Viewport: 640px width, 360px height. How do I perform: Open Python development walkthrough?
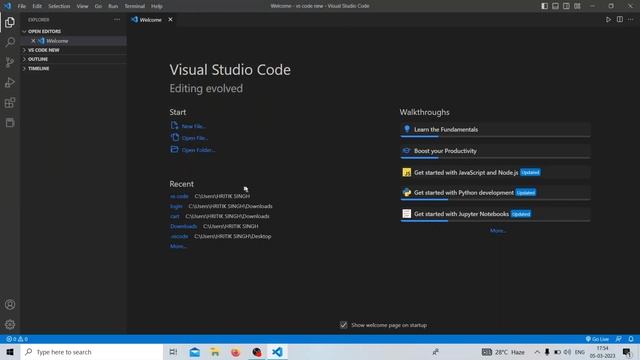(x=495, y=193)
